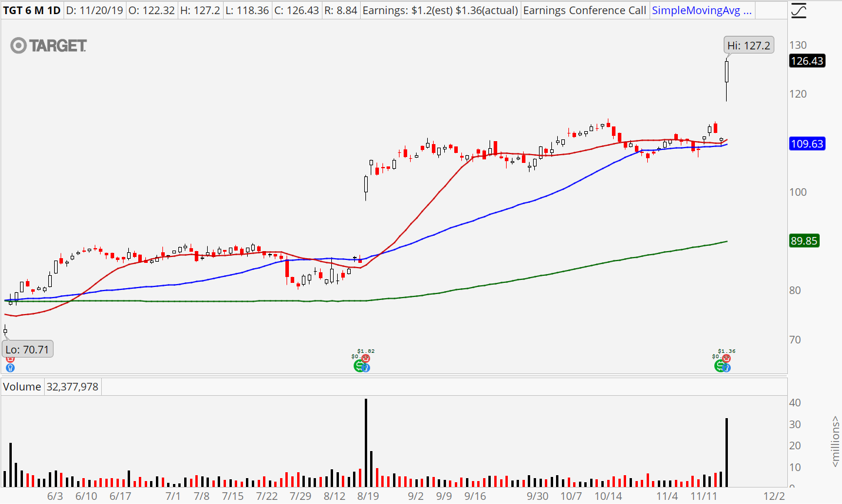
Task: Click the 32,377,978 volume value
Action: click(72, 386)
